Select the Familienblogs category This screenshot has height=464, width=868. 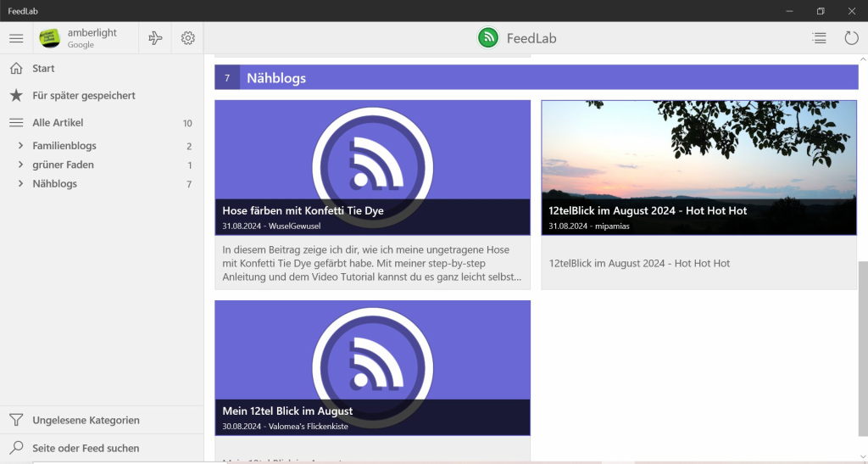64,146
